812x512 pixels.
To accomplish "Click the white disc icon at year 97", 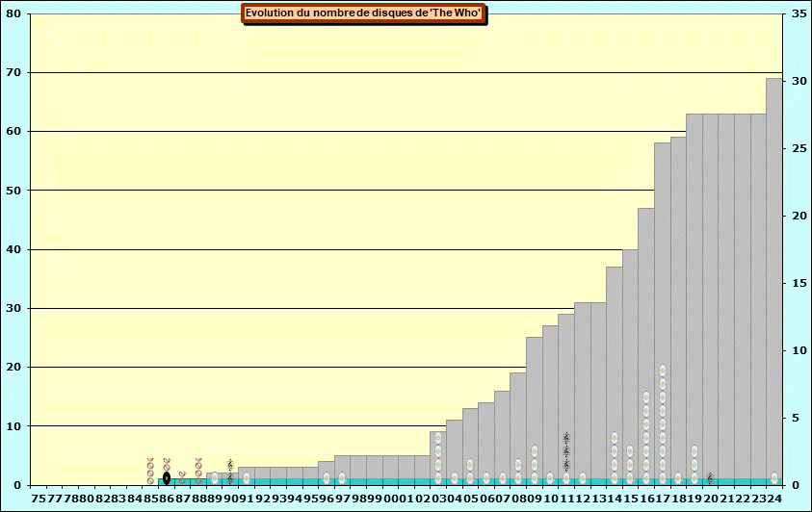I will click(x=342, y=478).
